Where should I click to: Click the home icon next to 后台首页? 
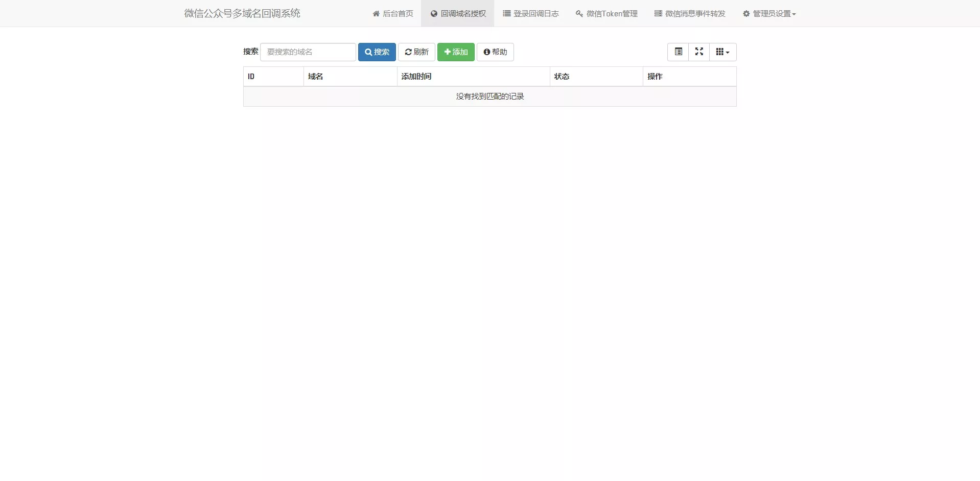376,13
